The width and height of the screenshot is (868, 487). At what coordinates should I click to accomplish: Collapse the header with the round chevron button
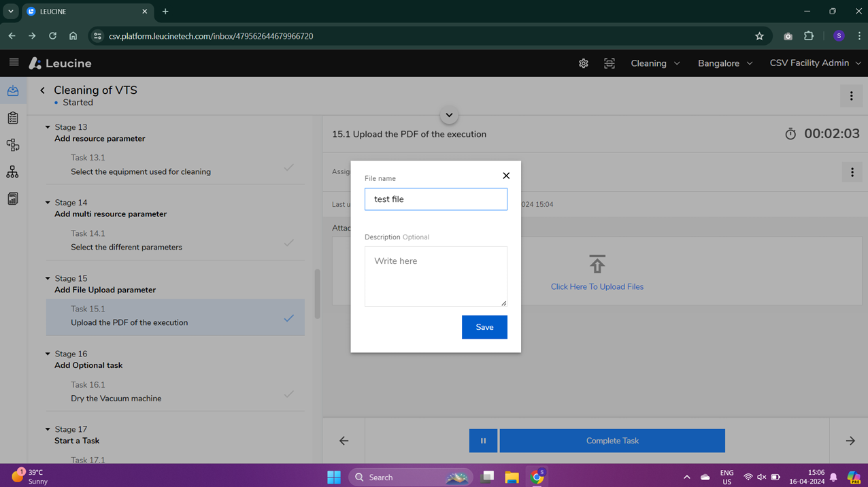pyautogui.click(x=449, y=115)
